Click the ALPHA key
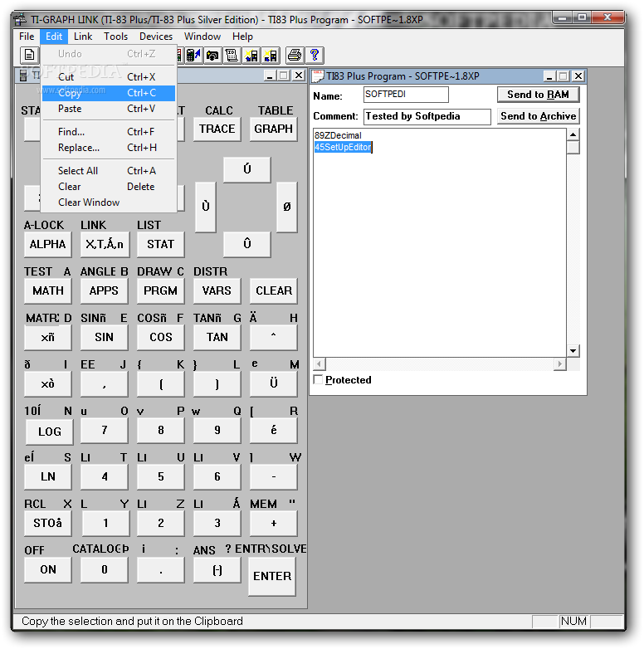 click(x=47, y=244)
